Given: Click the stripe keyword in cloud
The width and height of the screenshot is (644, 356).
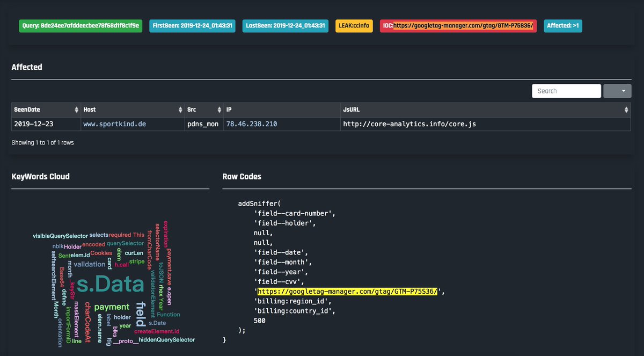Looking at the screenshot, I should (x=137, y=262).
